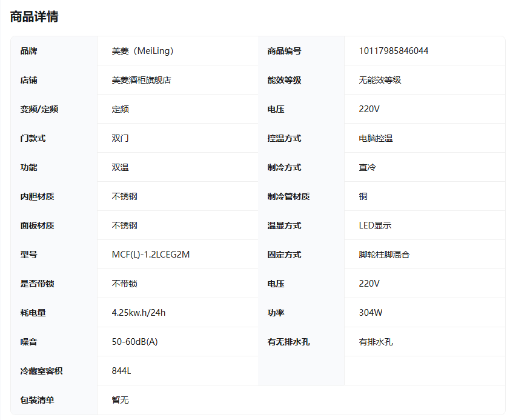Click the 商品详情 heading

coord(34,16)
